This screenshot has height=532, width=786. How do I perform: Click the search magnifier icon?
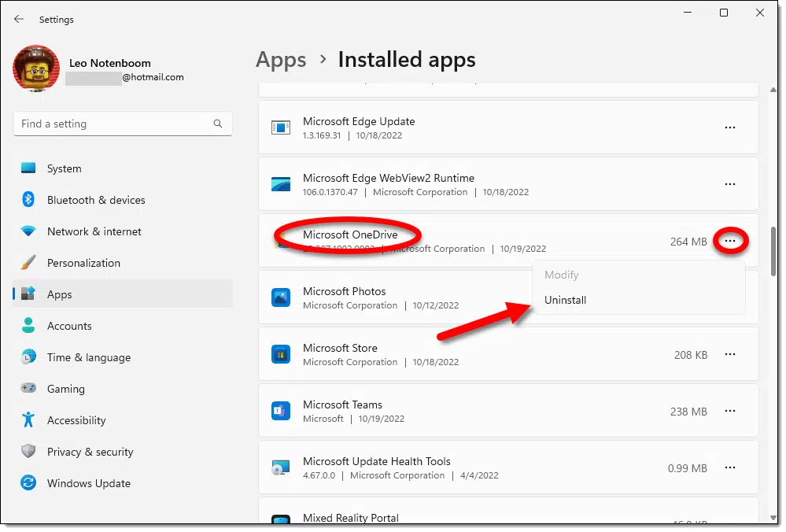coord(218,124)
